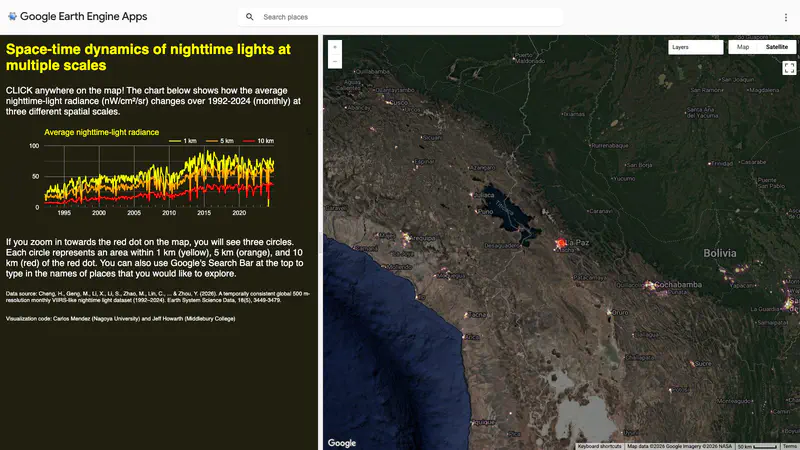Expand the Layers dropdown on the map
The height and width of the screenshot is (450, 800).
coord(695,47)
